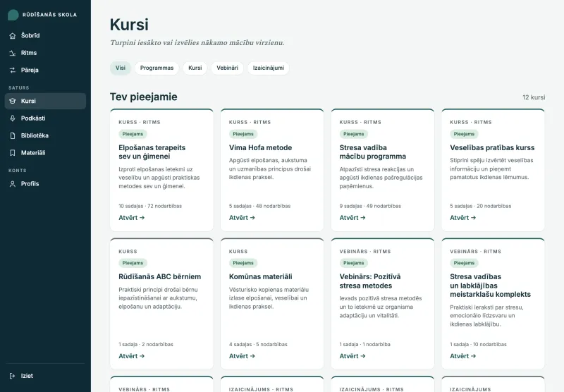Click the '12 kursi' count text
Viewport: 564px width, 392px height.
(534, 97)
